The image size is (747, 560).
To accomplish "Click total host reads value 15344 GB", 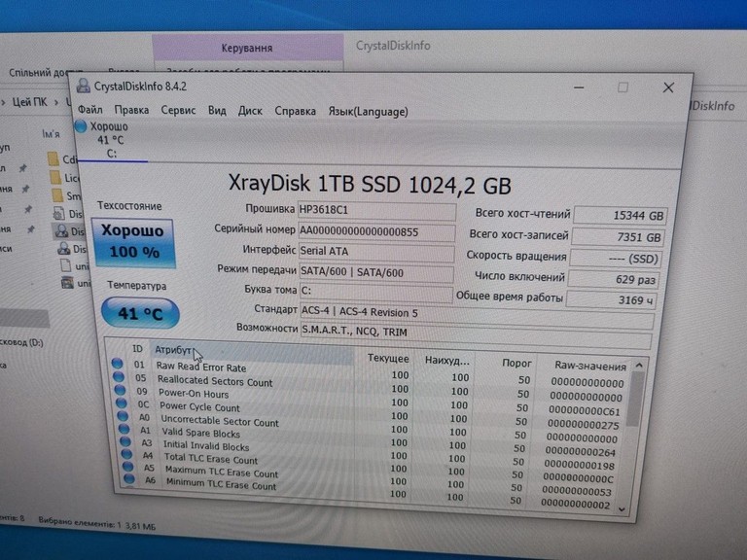I will click(620, 215).
